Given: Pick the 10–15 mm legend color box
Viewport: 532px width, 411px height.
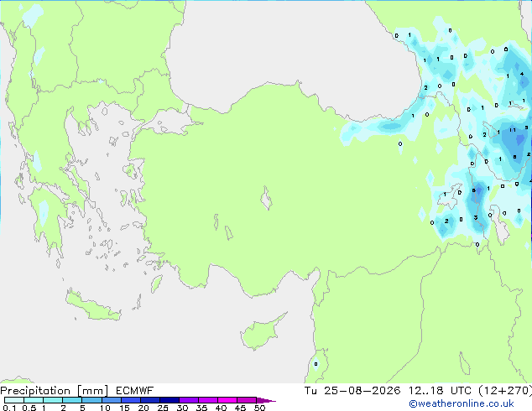Looking at the screenshot, I should 111,400.
